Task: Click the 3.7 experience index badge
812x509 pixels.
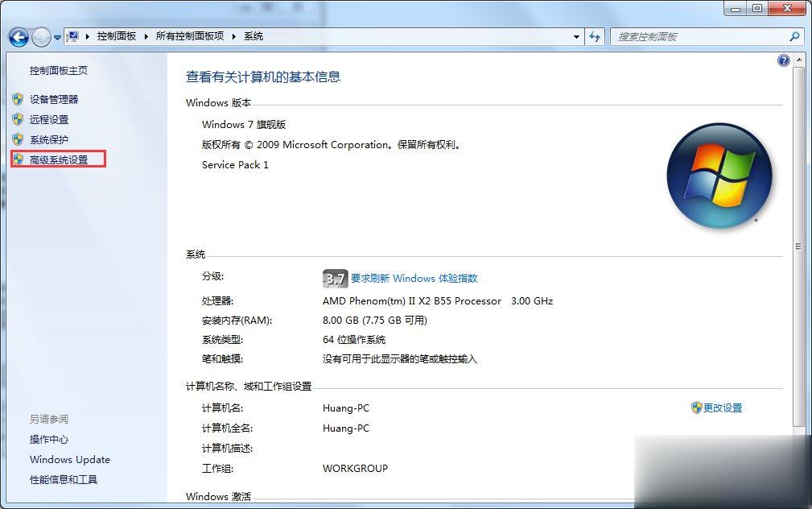Action: (x=335, y=279)
